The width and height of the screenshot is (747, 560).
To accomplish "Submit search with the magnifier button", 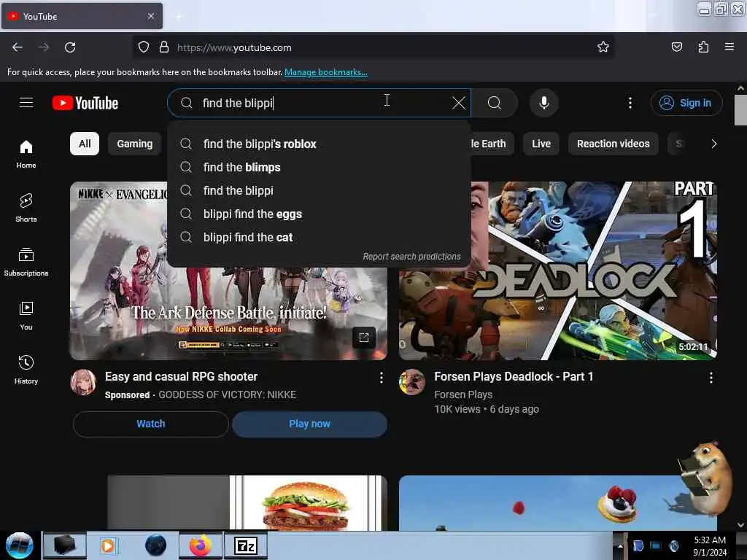I will point(495,103).
